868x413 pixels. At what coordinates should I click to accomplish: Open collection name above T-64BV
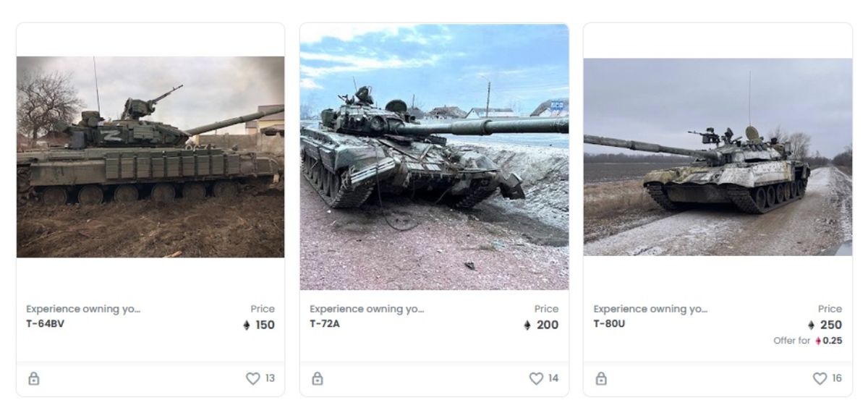click(83, 310)
